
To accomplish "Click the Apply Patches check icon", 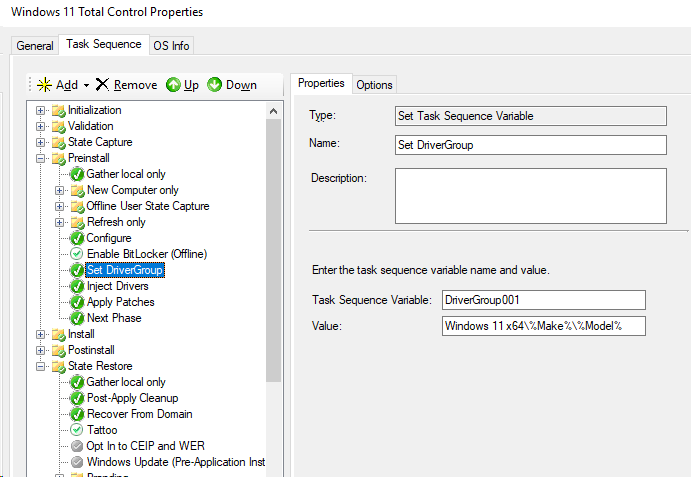I will [77, 302].
